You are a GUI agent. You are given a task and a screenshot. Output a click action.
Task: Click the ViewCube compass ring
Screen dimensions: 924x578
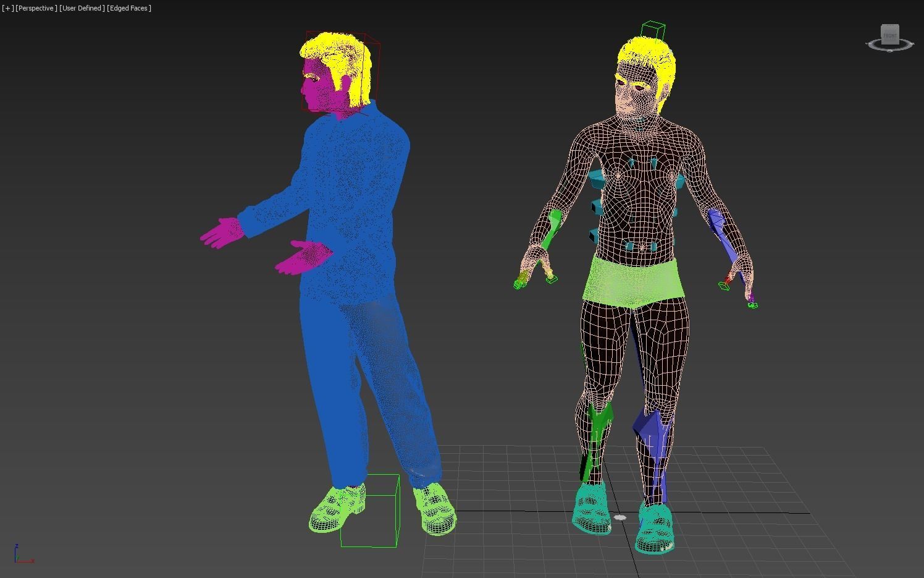[x=890, y=46]
